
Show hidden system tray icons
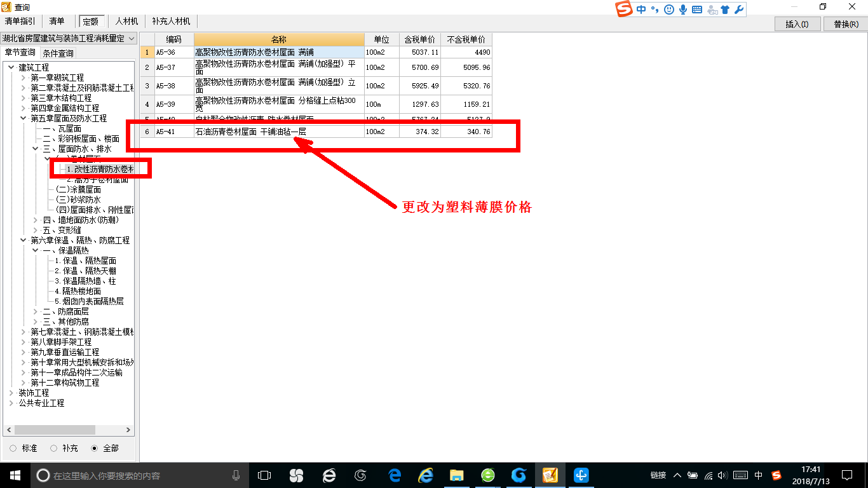click(x=677, y=475)
